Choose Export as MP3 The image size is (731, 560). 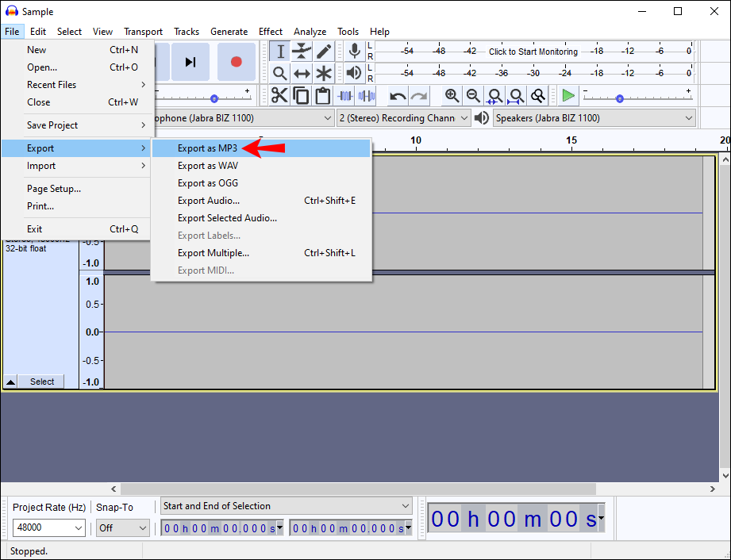(x=207, y=148)
